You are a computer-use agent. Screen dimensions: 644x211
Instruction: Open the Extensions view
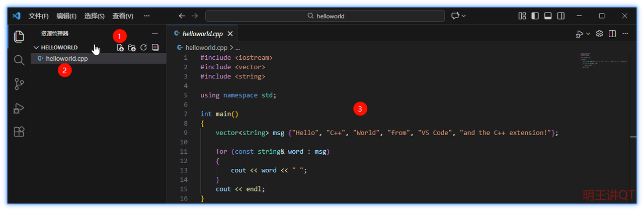click(x=19, y=132)
